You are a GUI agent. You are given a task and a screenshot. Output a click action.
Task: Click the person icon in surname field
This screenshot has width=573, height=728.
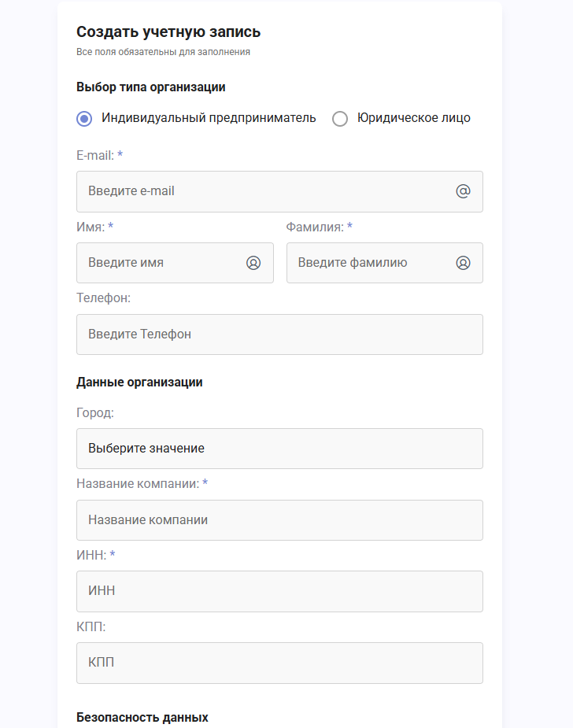(463, 263)
